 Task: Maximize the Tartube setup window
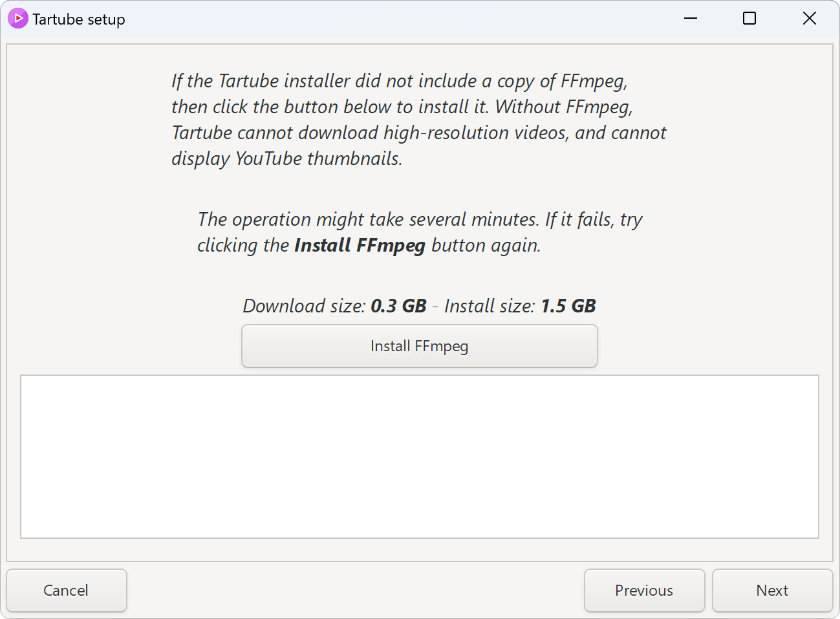tap(749, 18)
